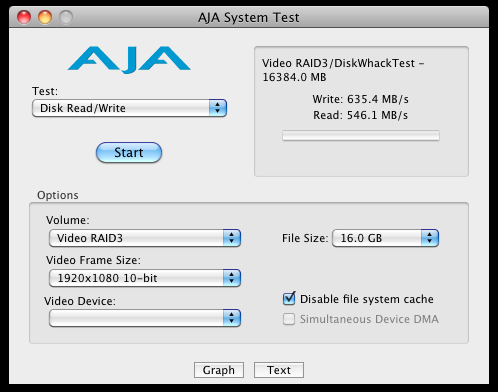Show results with the Text button

point(279,370)
